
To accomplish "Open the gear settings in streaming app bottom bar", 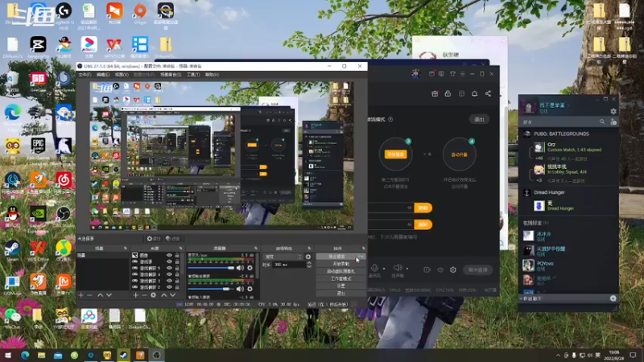I will [x=453, y=269].
